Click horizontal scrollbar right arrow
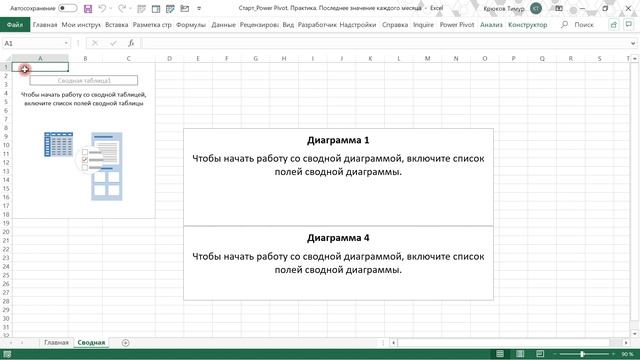Screen dimensions: 640x360 626,343
